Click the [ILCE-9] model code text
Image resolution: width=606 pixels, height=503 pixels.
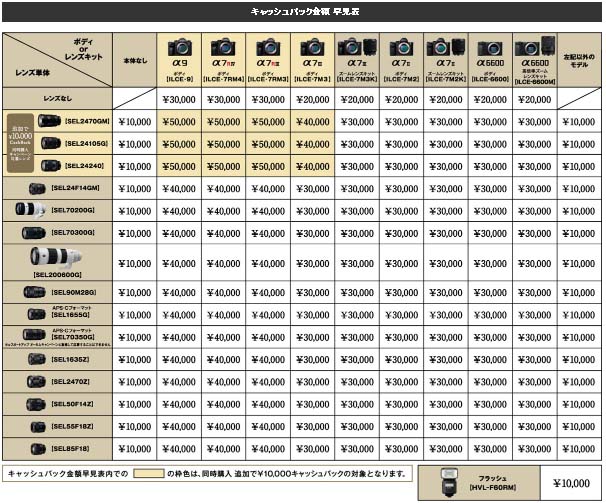coord(180,79)
